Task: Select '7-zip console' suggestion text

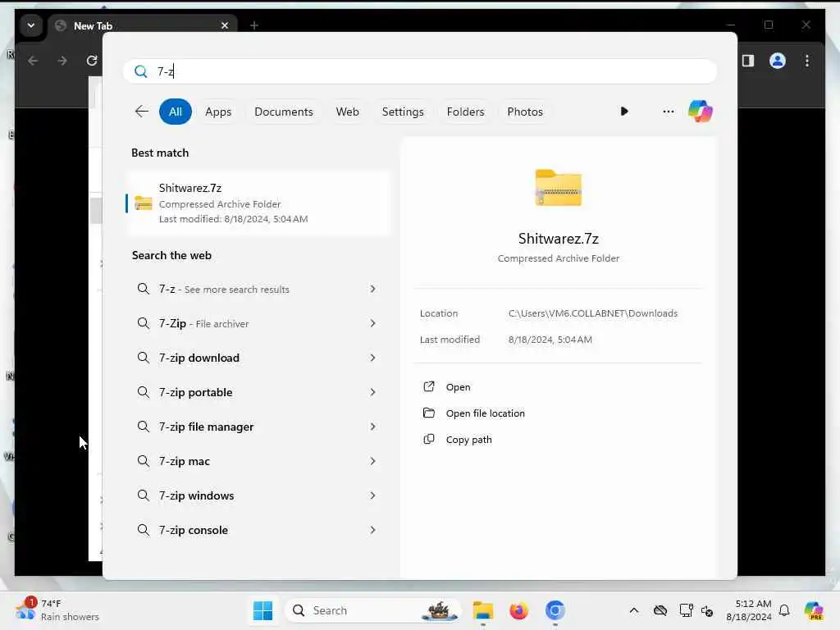Action: [x=194, y=530]
